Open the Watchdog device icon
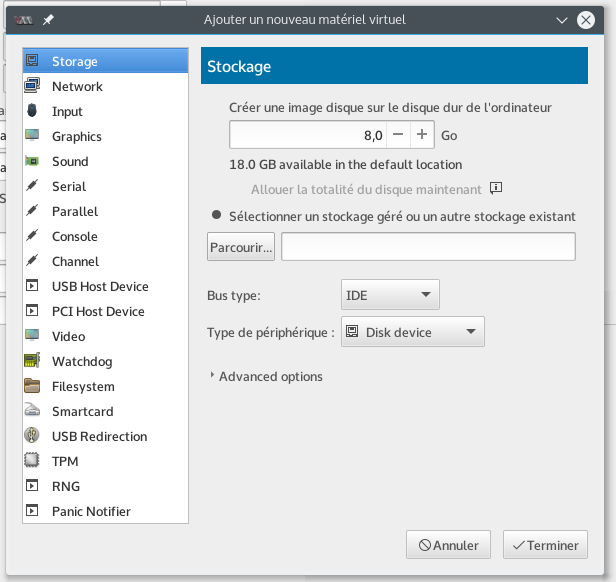Viewport: 616px width, 582px height. 32,361
